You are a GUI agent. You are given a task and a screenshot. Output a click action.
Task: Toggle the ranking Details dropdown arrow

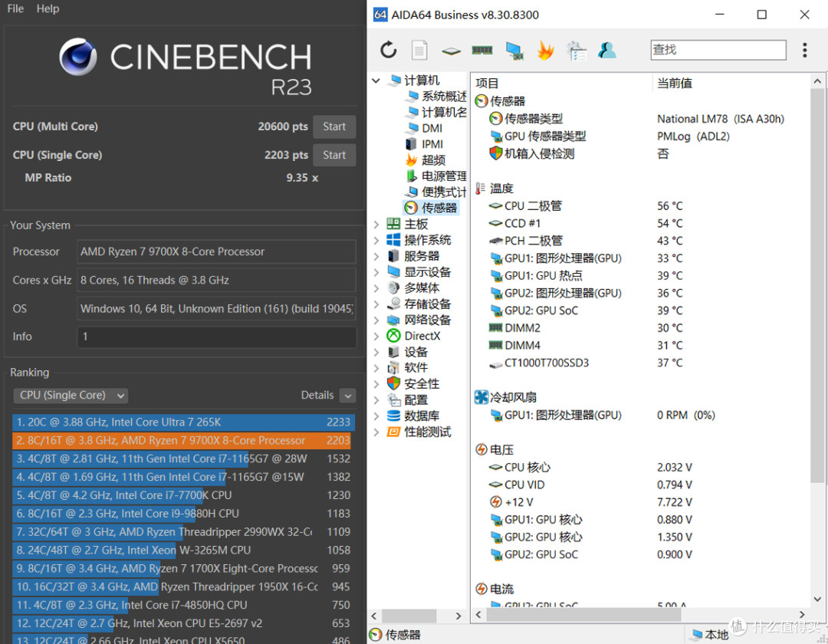coord(347,396)
